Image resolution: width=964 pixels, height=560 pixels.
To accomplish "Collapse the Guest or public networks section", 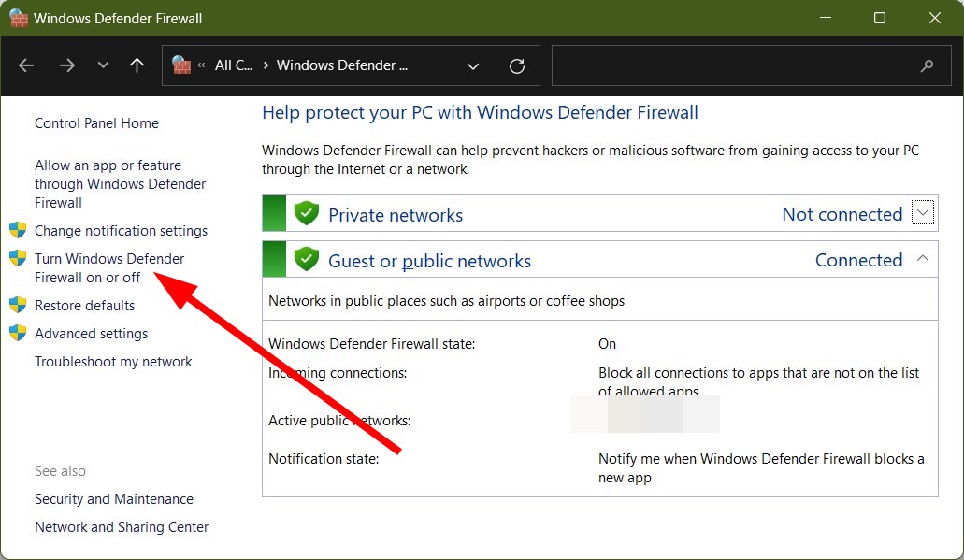I will pyautogui.click(x=923, y=259).
